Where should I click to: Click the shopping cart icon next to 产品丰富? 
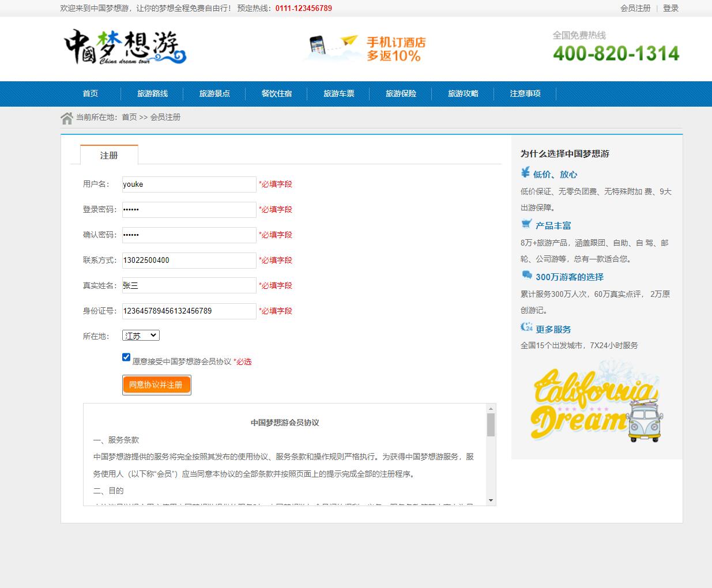coord(526,224)
